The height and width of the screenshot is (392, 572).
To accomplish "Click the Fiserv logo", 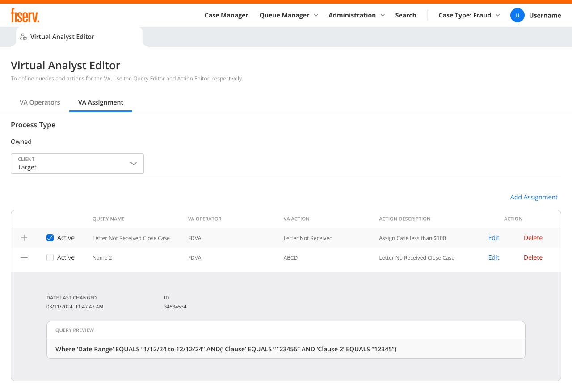I will tap(25, 15).
